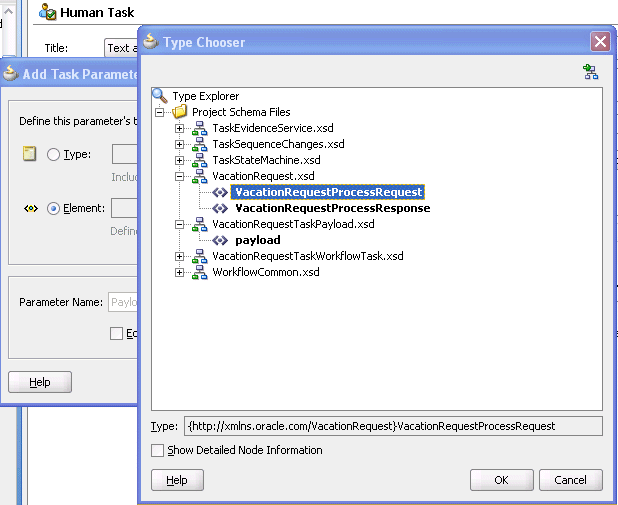Select VacationRequestTaskPayload.xsd in tree
This screenshot has height=505, width=618.
pos(293,224)
